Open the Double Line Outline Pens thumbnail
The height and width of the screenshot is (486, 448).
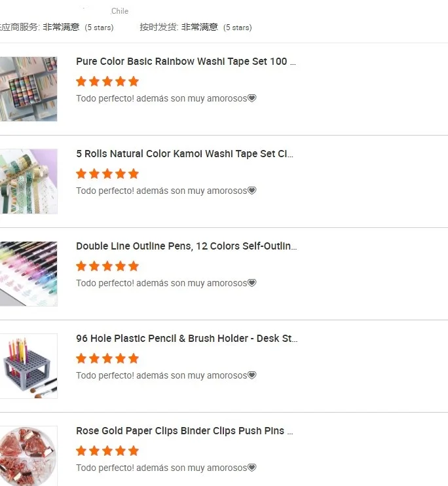[29, 274]
